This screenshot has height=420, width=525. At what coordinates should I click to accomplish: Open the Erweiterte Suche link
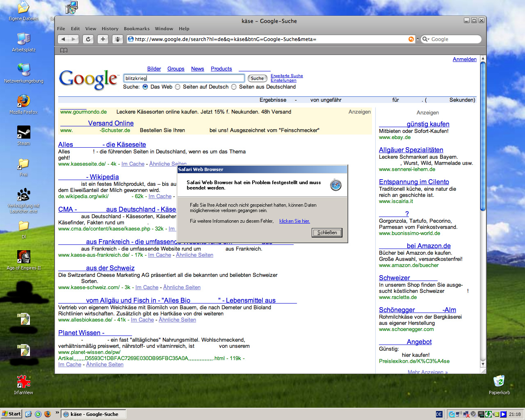click(287, 76)
